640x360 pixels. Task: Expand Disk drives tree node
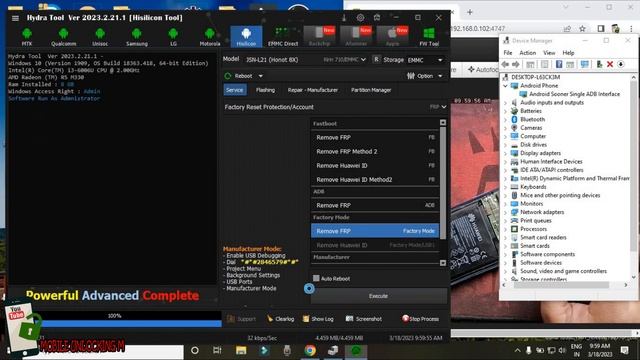[505, 145]
